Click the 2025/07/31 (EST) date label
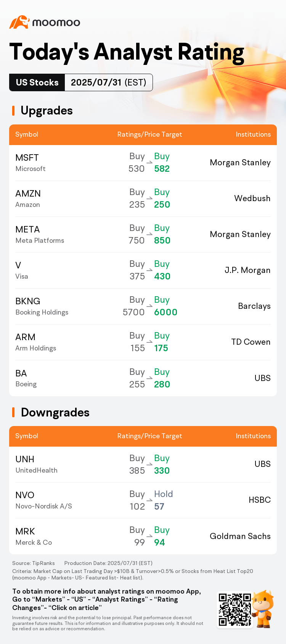The height and width of the screenshot is (644, 286). [x=109, y=82]
